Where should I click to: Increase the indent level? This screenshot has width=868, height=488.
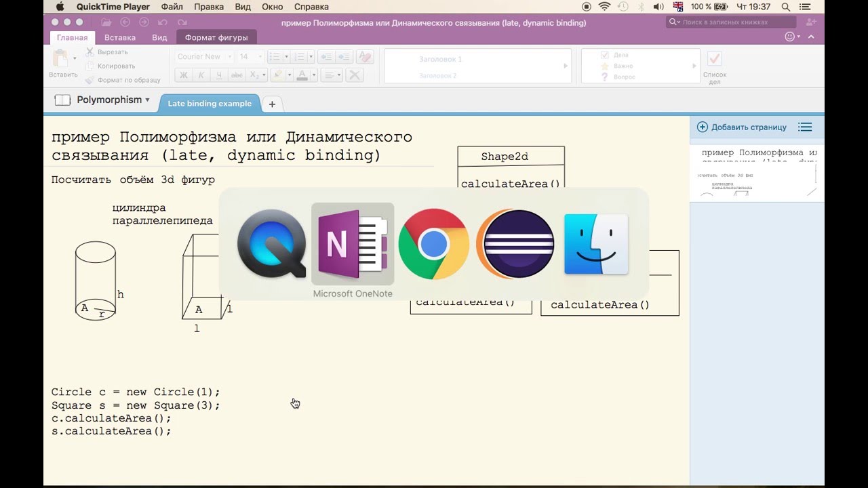point(344,57)
